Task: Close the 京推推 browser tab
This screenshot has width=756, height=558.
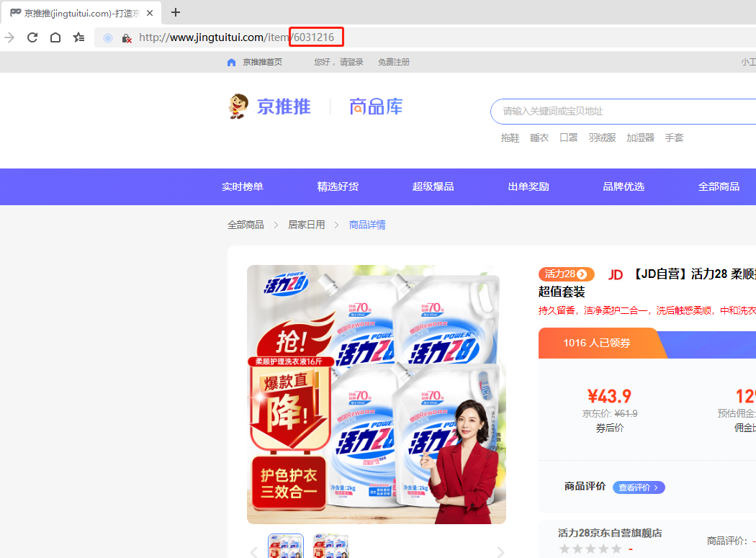Action: tap(150, 13)
